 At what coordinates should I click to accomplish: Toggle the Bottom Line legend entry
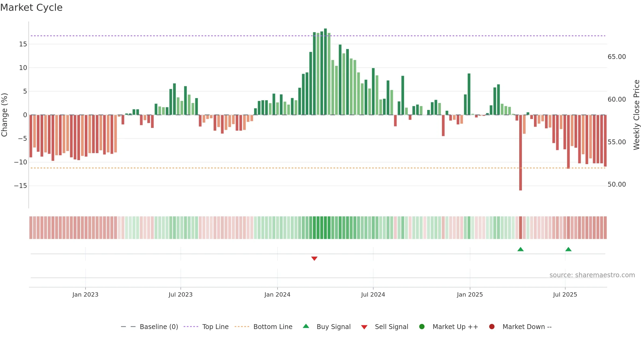[264, 327]
